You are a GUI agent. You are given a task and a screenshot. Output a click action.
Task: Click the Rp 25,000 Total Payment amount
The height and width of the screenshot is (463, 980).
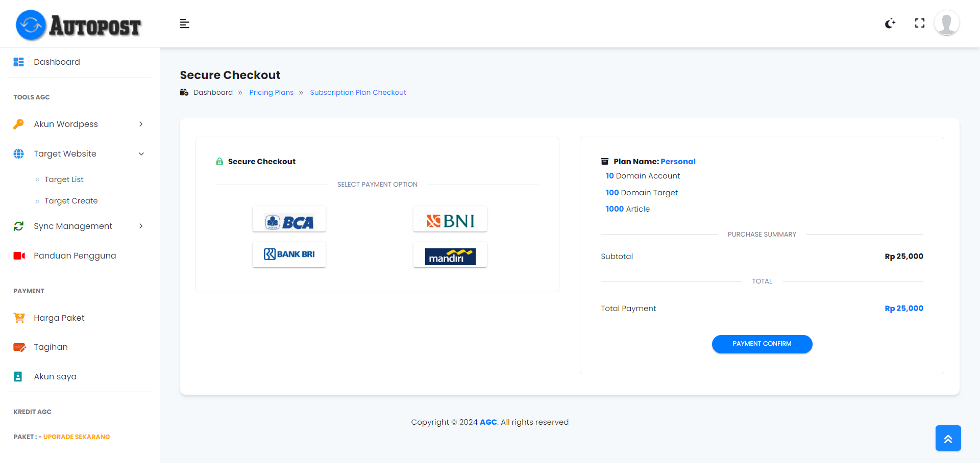coord(904,308)
